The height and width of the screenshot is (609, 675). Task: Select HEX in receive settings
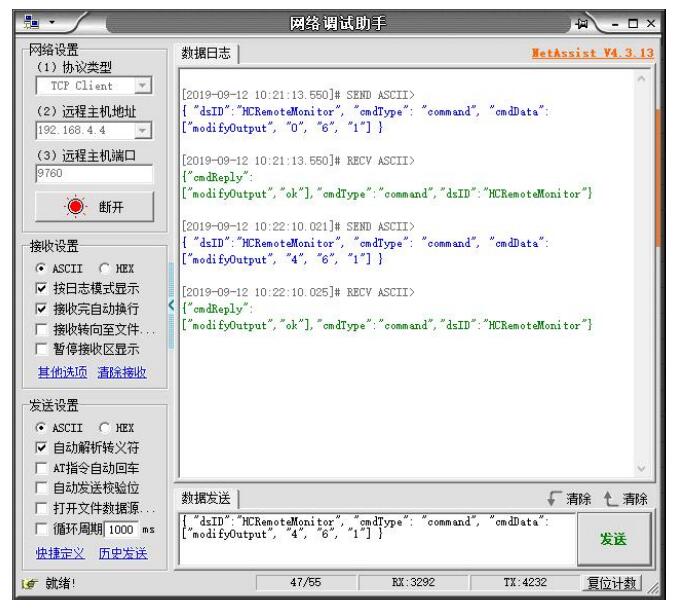click(117, 269)
